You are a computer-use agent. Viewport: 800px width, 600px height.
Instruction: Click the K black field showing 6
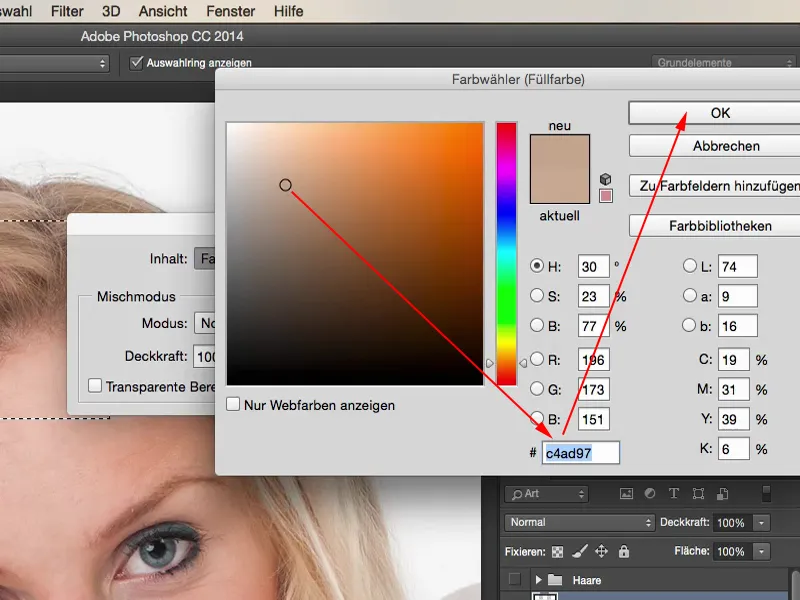pyautogui.click(x=734, y=448)
